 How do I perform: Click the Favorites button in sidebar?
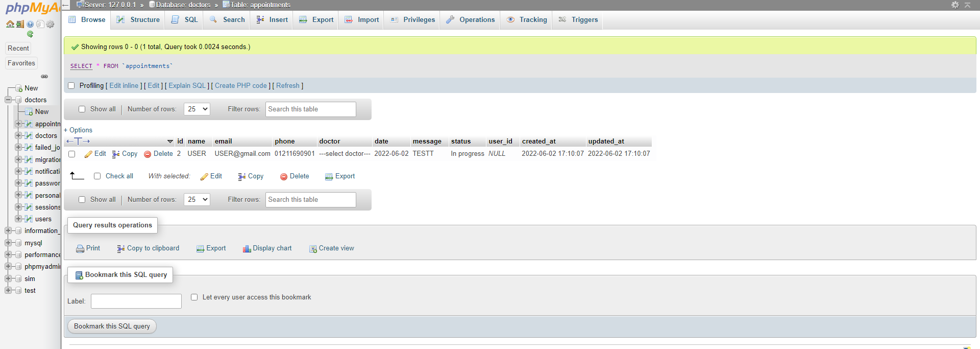(x=21, y=63)
